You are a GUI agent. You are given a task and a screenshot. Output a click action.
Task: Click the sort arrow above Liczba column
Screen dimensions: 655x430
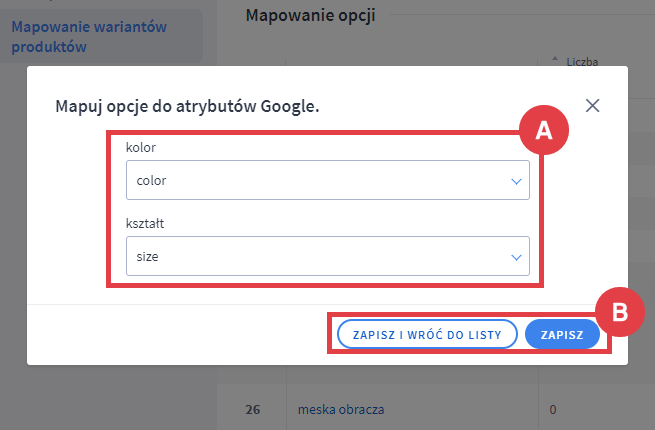click(x=555, y=59)
